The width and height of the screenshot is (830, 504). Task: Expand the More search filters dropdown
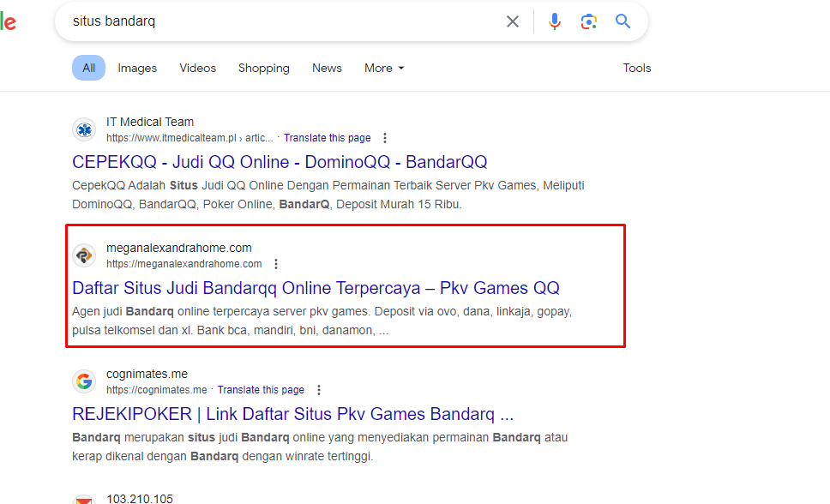(x=383, y=68)
